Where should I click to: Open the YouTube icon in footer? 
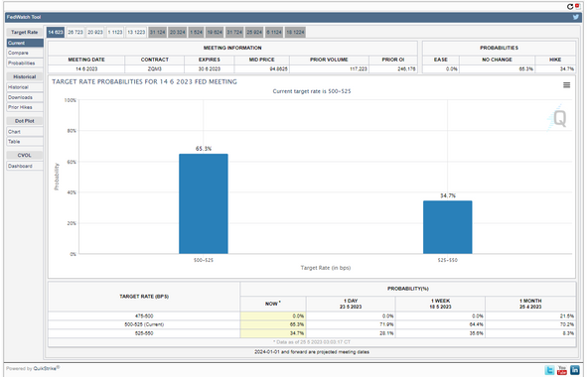(x=562, y=370)
